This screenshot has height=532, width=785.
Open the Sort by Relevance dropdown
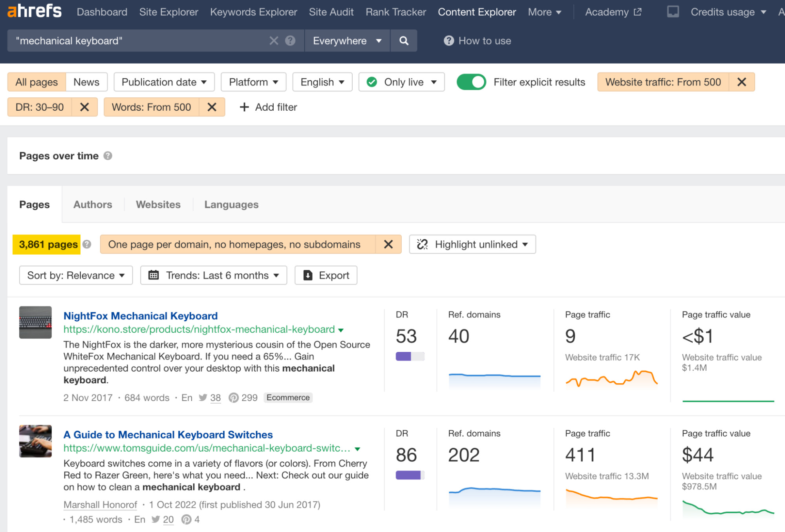point(75,275)
